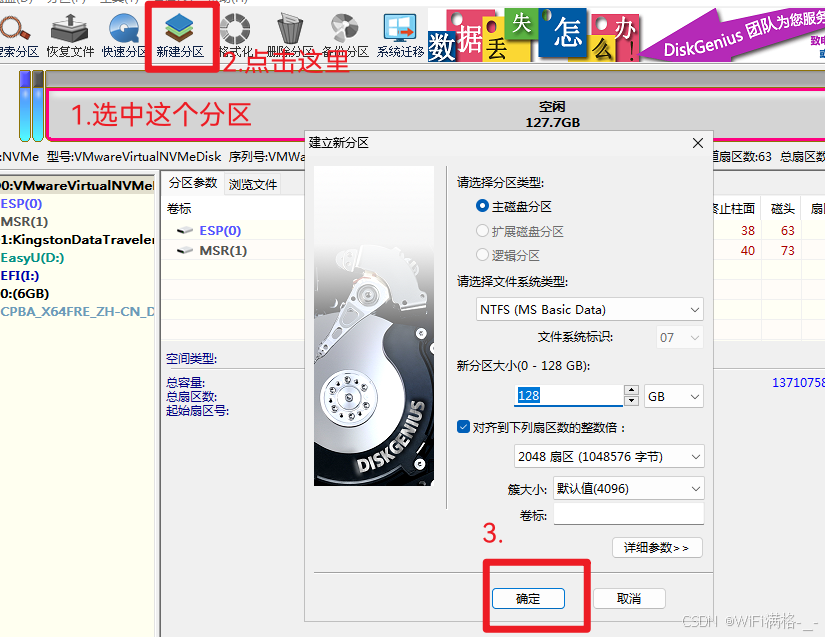Increase partition size with up spinner arrow
The image size is (825, 637).
click(x=631, y=390)
